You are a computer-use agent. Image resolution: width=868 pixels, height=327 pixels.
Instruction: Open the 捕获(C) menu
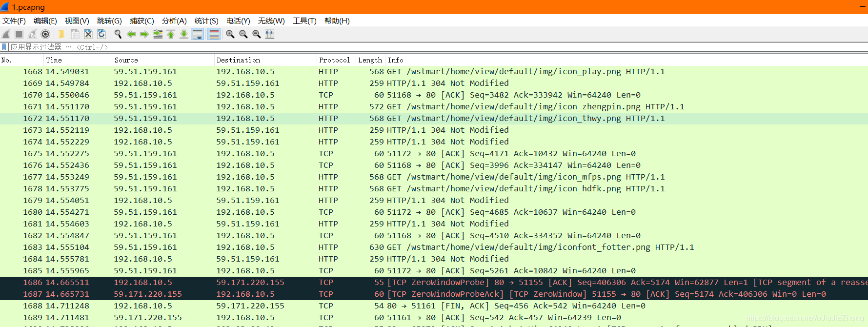(142, 21)
